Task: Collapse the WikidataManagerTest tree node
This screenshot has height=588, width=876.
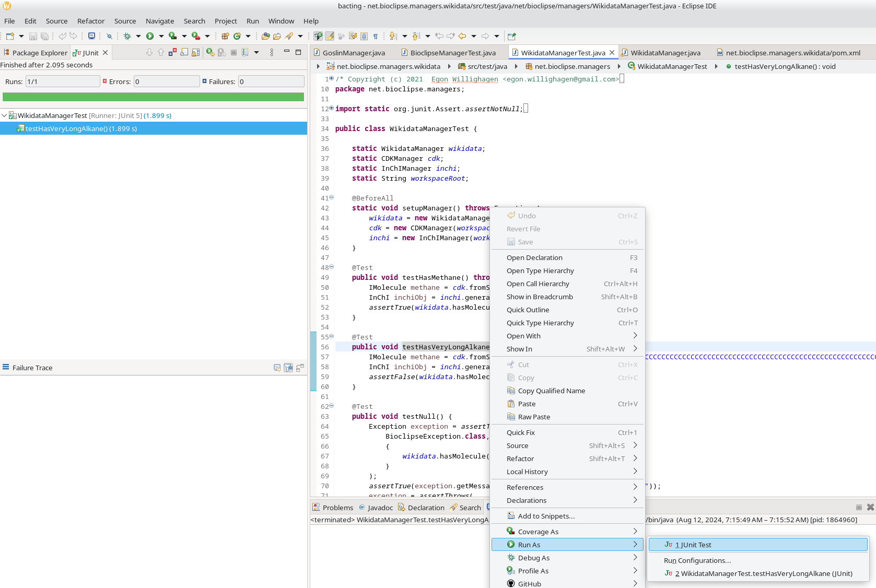Action: click(x=4, y=115)
